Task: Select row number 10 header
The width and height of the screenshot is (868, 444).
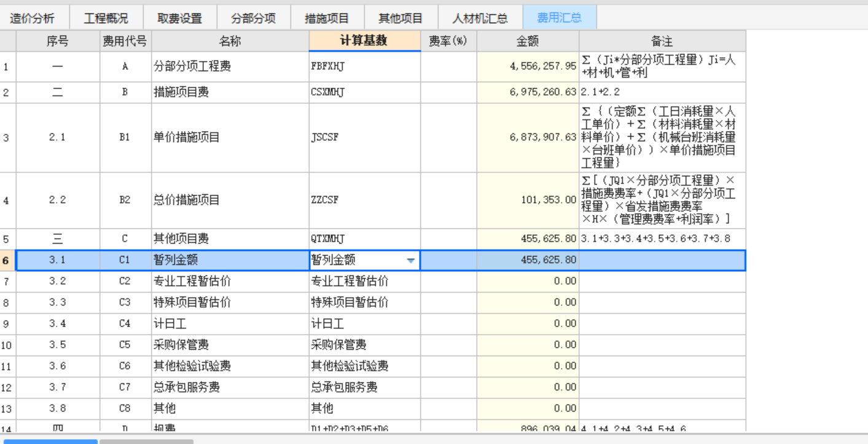Action: coord(7,345)
